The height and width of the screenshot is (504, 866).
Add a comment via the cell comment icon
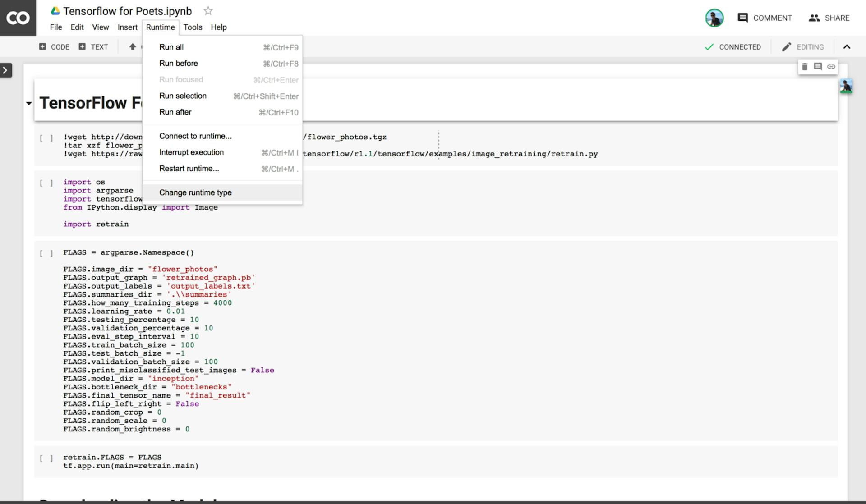point(818,66)
